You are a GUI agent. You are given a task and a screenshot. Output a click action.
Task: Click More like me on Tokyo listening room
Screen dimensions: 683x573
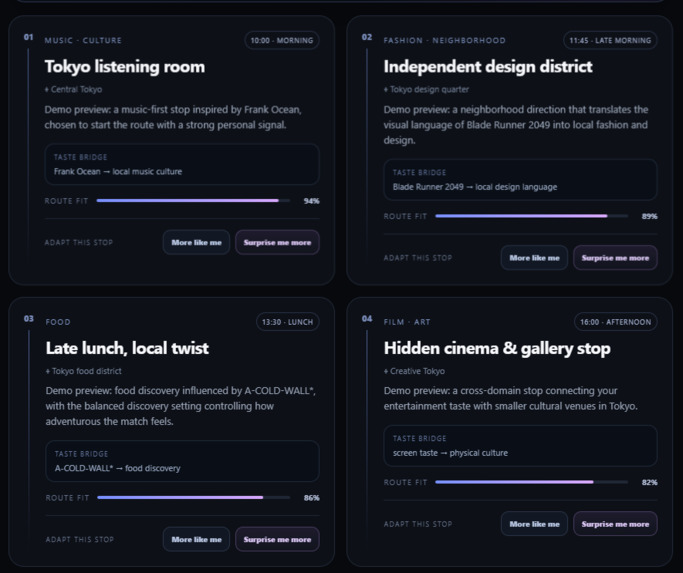point(196,242)
